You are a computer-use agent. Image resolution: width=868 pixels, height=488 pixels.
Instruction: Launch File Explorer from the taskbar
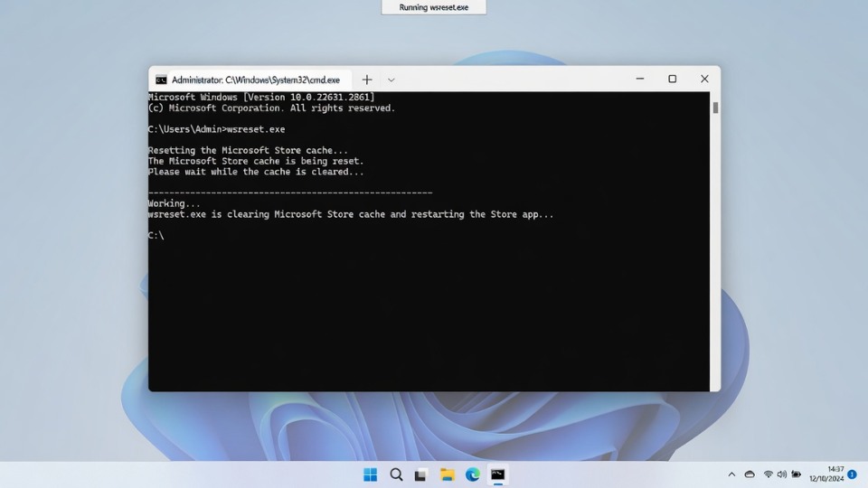(x=447, y=474)
